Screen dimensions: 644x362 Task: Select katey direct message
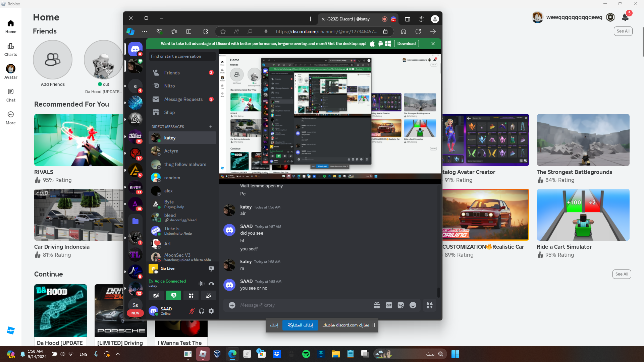click(x=182, y=138)
